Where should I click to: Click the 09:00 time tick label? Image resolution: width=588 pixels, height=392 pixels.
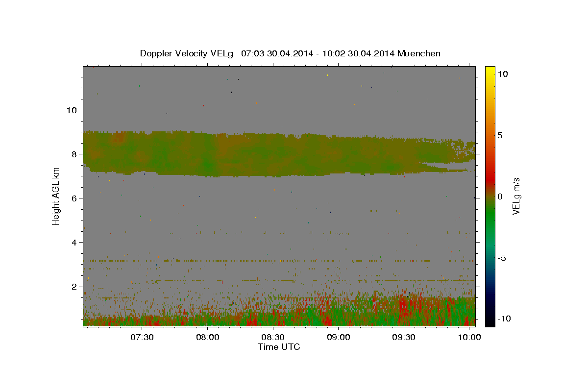tap(339, 337)
